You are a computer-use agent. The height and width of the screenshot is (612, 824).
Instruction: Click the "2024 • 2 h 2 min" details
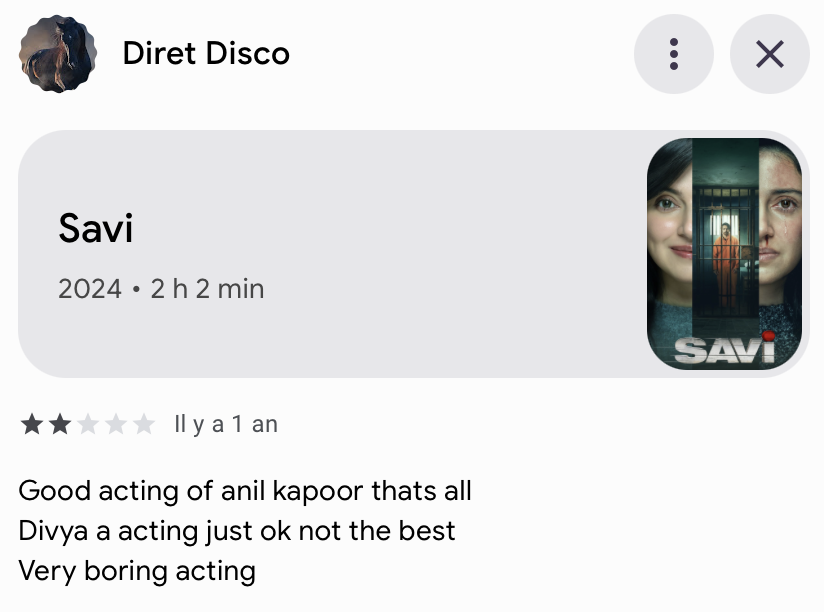click(161, 289)
